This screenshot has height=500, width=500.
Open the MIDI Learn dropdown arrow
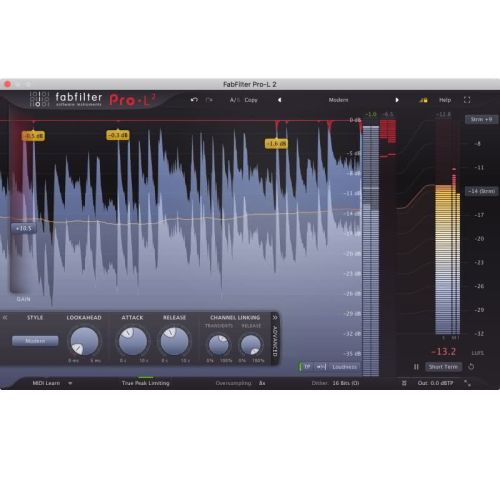point(70,383)
